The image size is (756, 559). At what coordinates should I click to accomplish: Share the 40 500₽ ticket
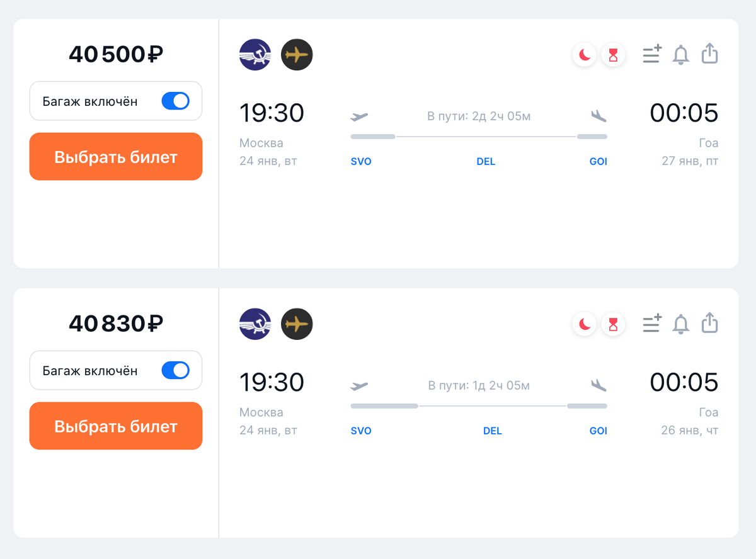709,54
